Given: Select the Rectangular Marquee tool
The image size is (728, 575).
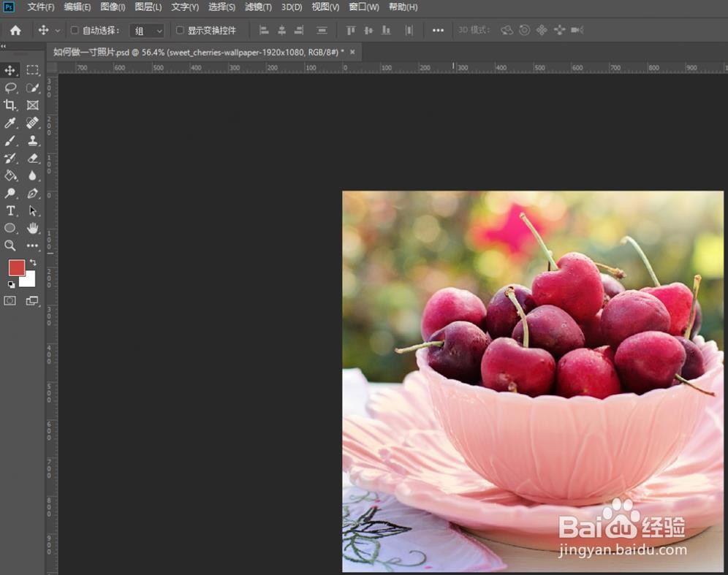Looking at the screenshot, I should [x=32, y=70].
